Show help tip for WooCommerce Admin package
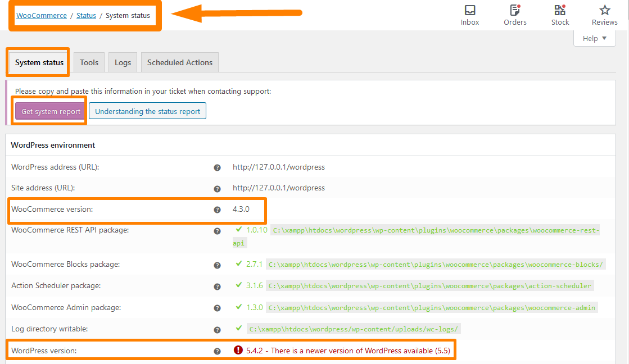629x364 pixels. [x=217, y=308]
